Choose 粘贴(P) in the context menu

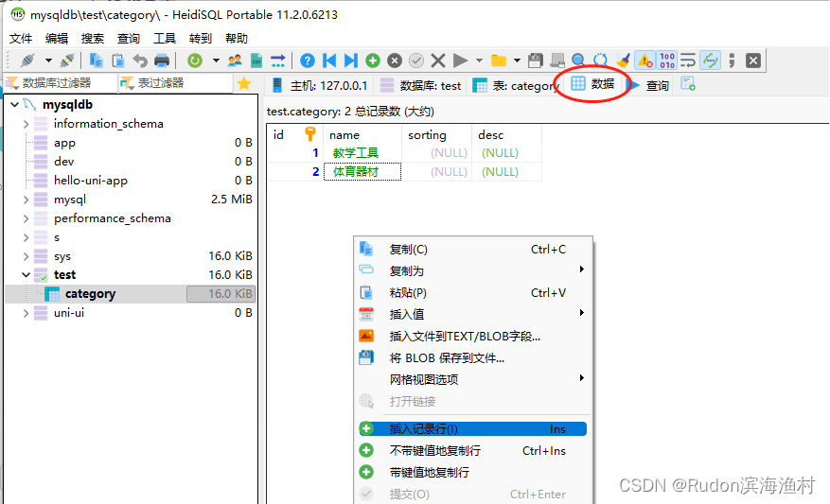[x=472, y=292]
